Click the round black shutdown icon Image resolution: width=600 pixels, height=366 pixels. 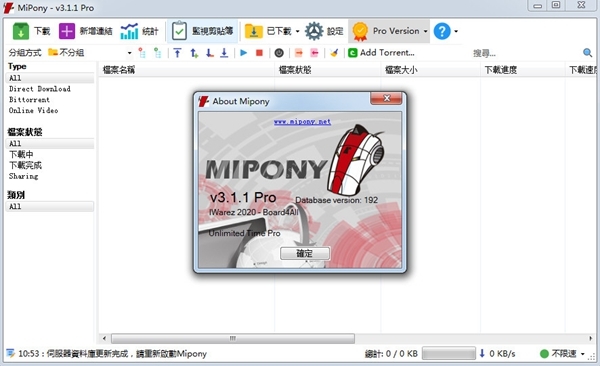coord(279,53)
